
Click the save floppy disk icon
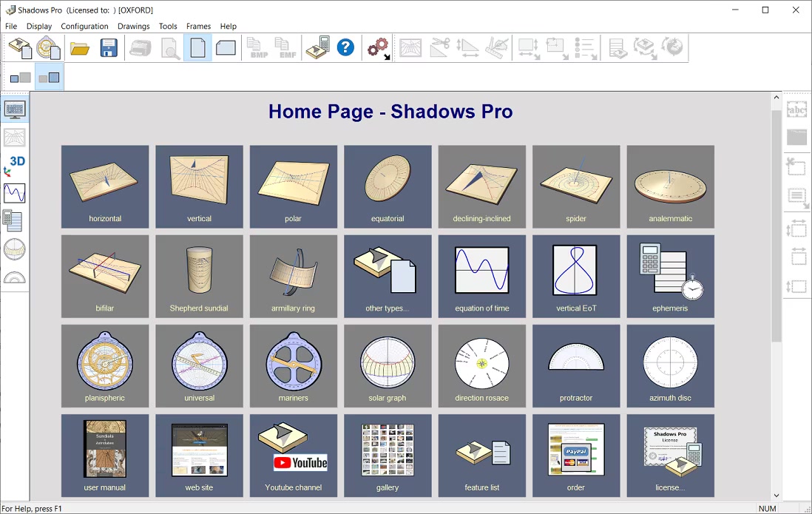(109, 47)
